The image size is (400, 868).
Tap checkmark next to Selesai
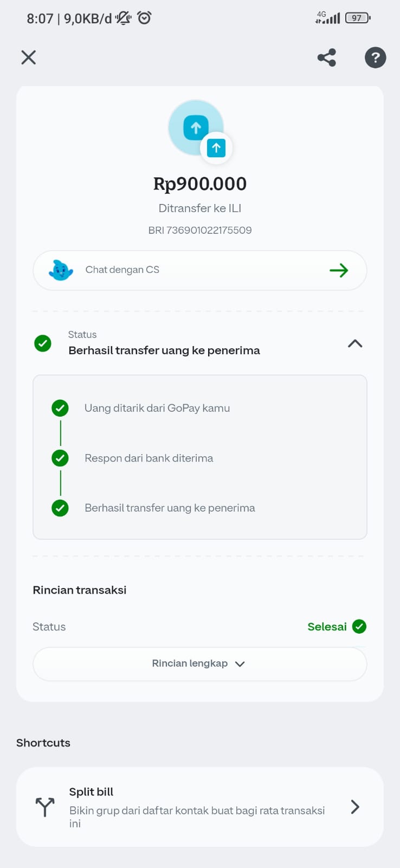359,627
